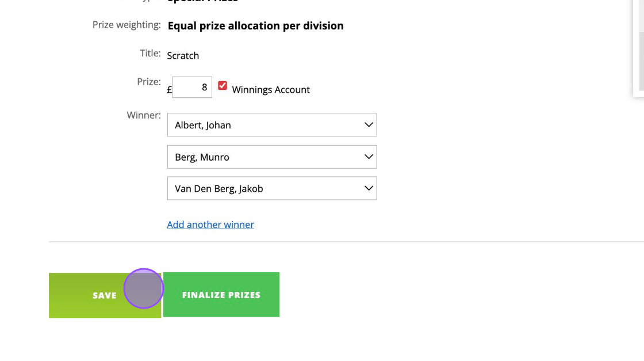Screen dimensions: 644x361
Task: Click the Scratch title text
Action: pos(183,56)
